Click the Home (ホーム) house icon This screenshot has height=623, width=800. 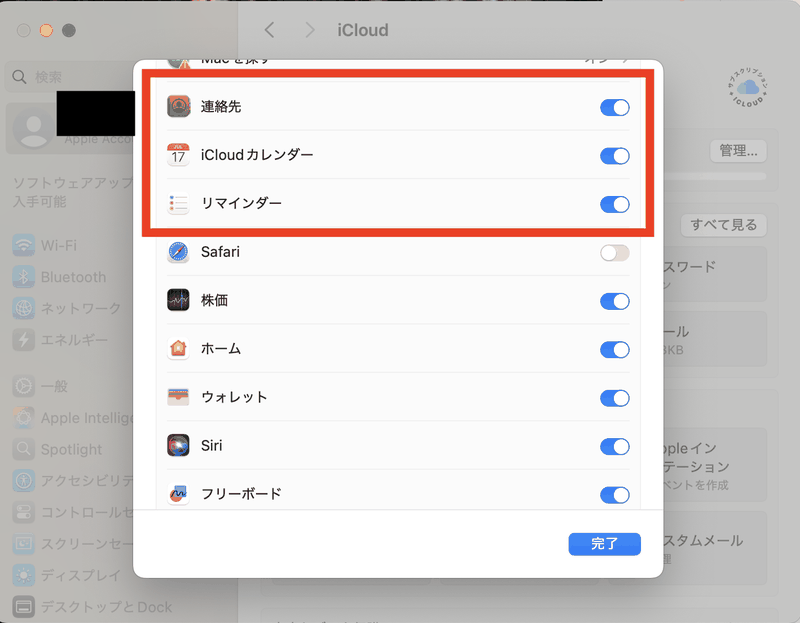pyautogui.click(x=179, y=348)
